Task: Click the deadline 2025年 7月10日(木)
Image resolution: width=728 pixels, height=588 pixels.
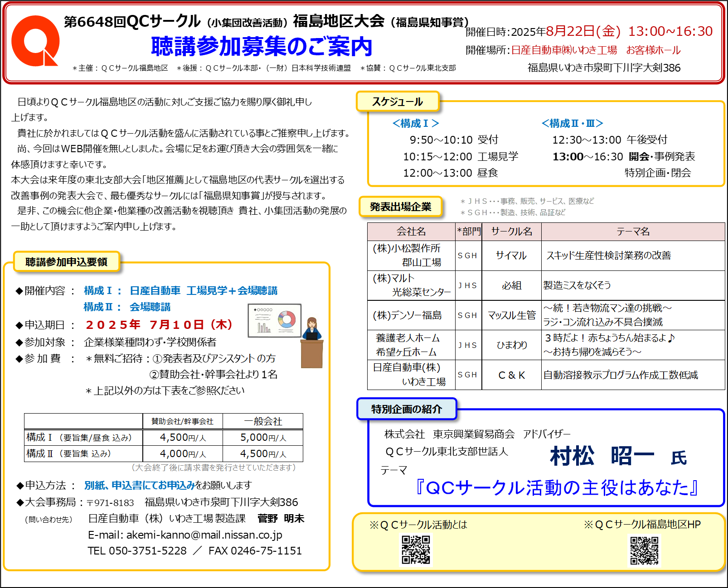Action: (x=159, y=324)
